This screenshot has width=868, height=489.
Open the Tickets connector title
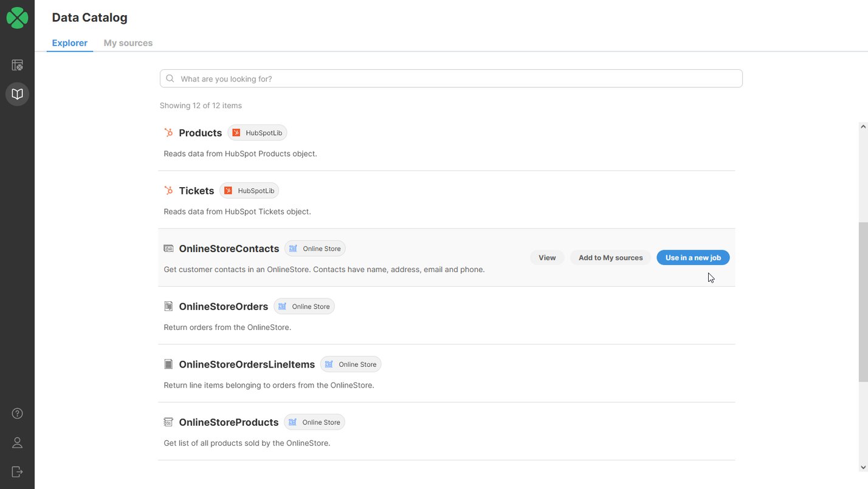point(196,191)
